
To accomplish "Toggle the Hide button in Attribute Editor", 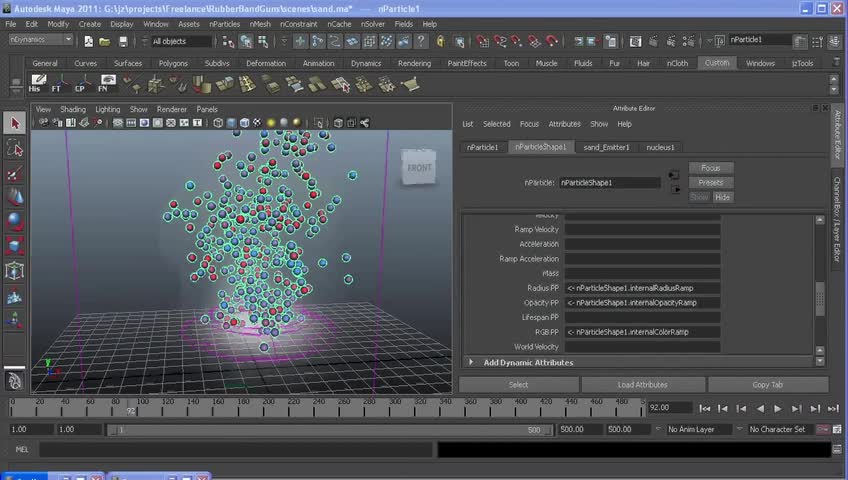I will 722,197.
